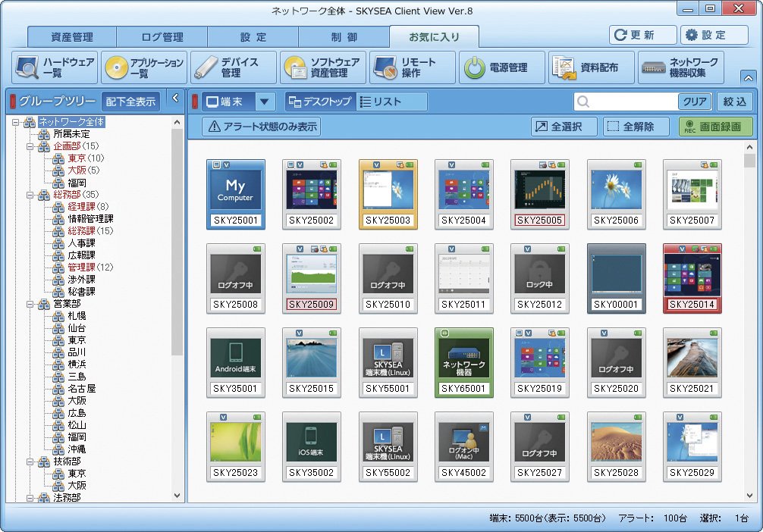This screenshot has width=763, height=532.
Task: Click 絞込 filter button
Action: pos(734,102)
